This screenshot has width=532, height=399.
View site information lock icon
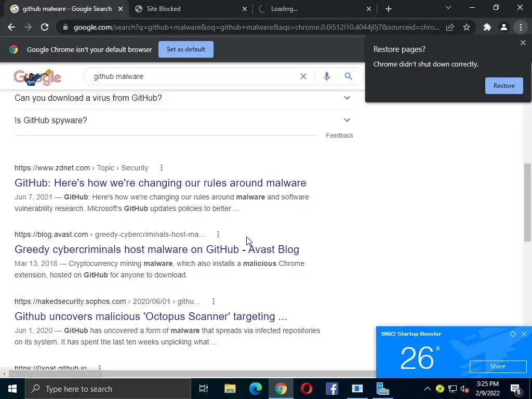[65, 27]
